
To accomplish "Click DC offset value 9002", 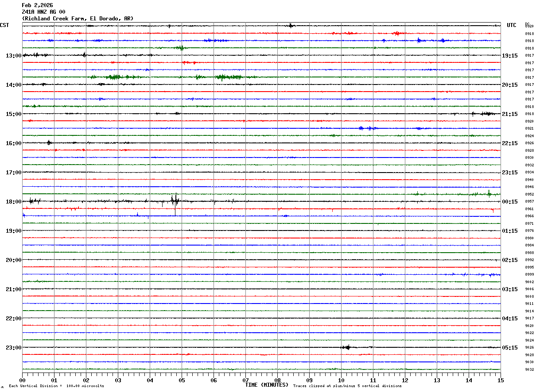I will (529, 282).
